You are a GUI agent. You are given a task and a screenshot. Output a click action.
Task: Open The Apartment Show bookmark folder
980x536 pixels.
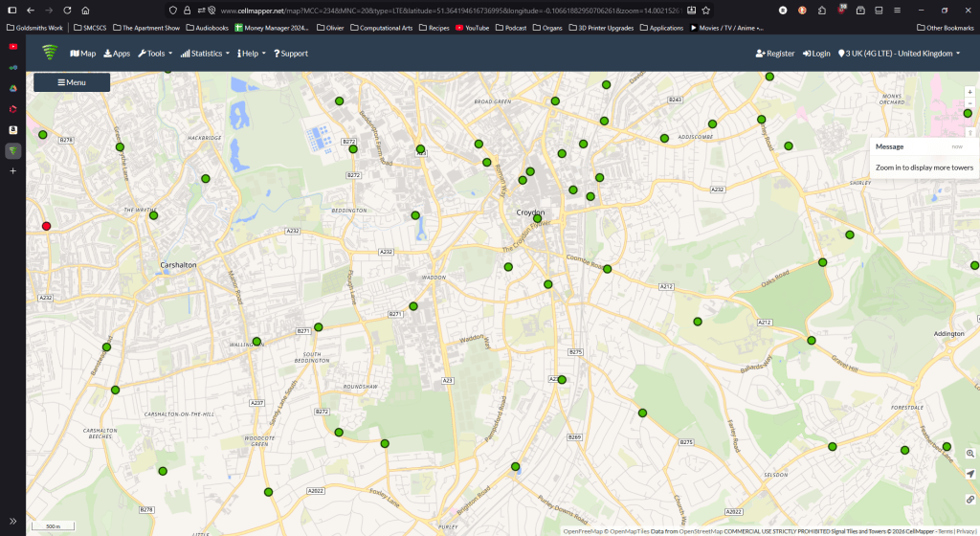tap(146, 28)
